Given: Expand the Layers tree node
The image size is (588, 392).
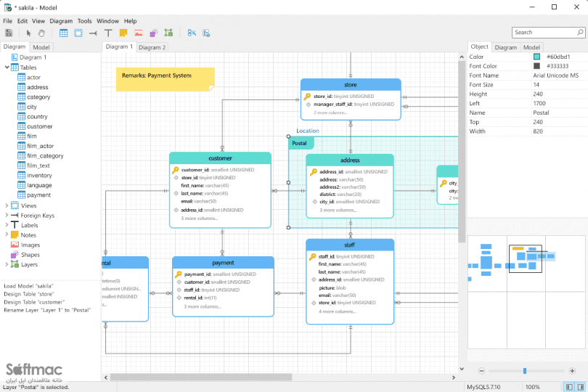Looking at the screenshot, I should (7, 264).
